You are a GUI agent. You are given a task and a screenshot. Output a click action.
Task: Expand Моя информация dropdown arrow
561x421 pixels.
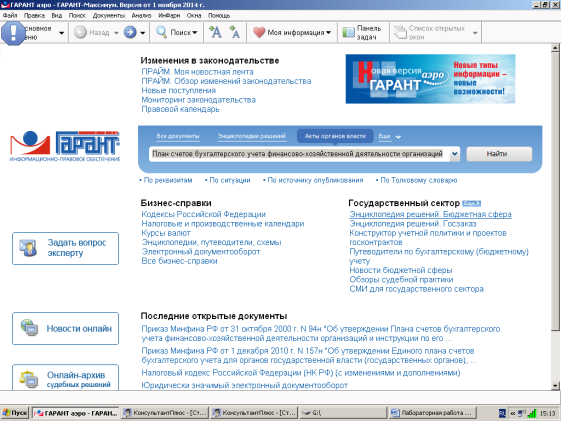point(328,33)
